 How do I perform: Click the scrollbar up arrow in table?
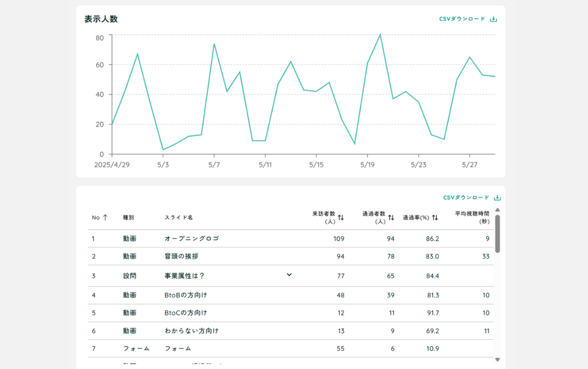tap(497, 210)
